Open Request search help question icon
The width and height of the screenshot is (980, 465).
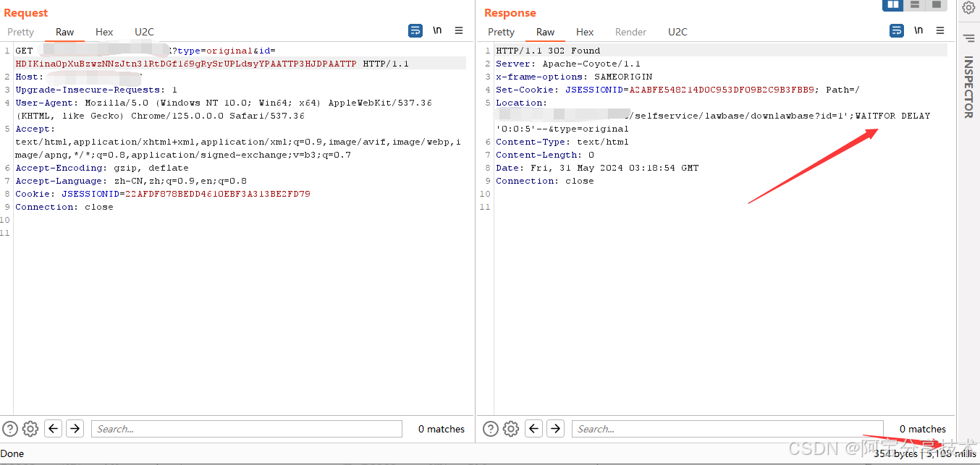[9, 429]
